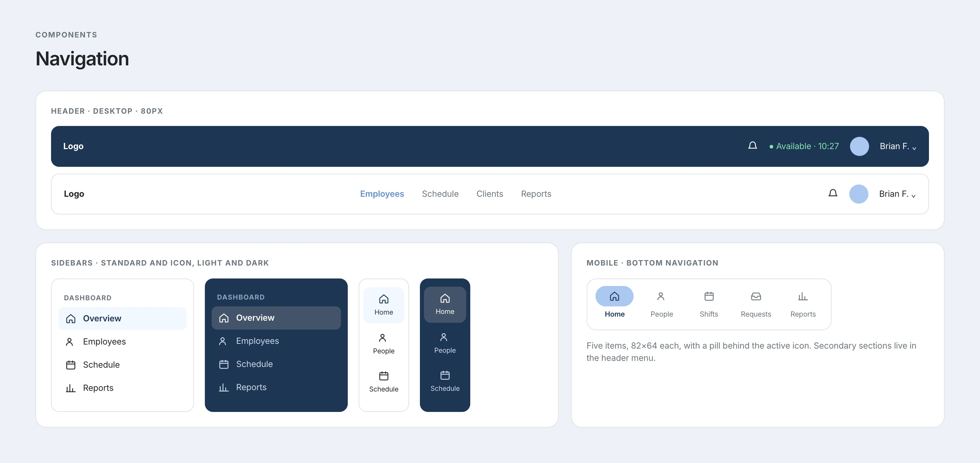Click the Reports label in the light sidebar
980x463 pixels.
click(x=98, y=388)
